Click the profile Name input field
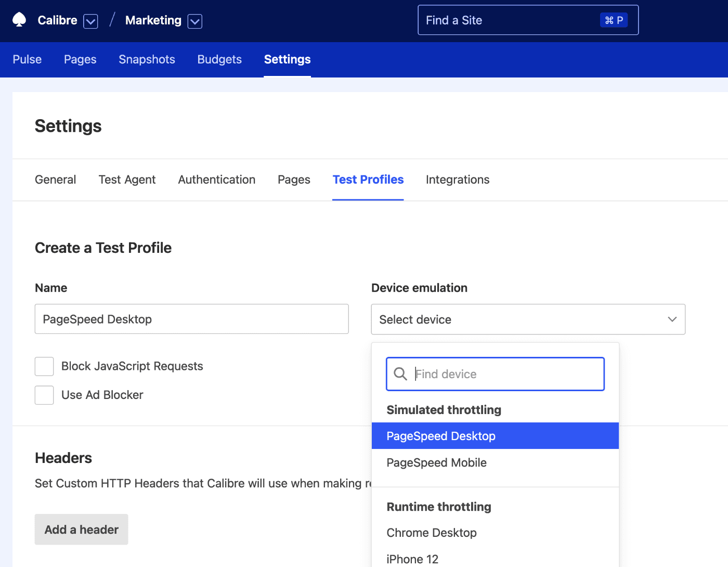 tap(191, 319)
